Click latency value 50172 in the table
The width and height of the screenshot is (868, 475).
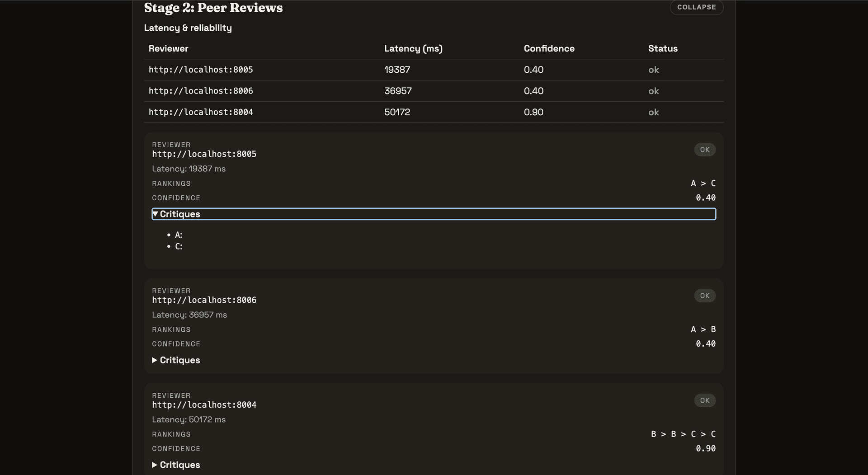click(x=397, y=112)
